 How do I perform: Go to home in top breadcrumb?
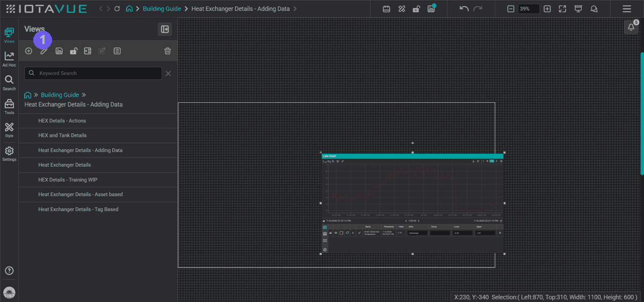(x=129, y=9)
